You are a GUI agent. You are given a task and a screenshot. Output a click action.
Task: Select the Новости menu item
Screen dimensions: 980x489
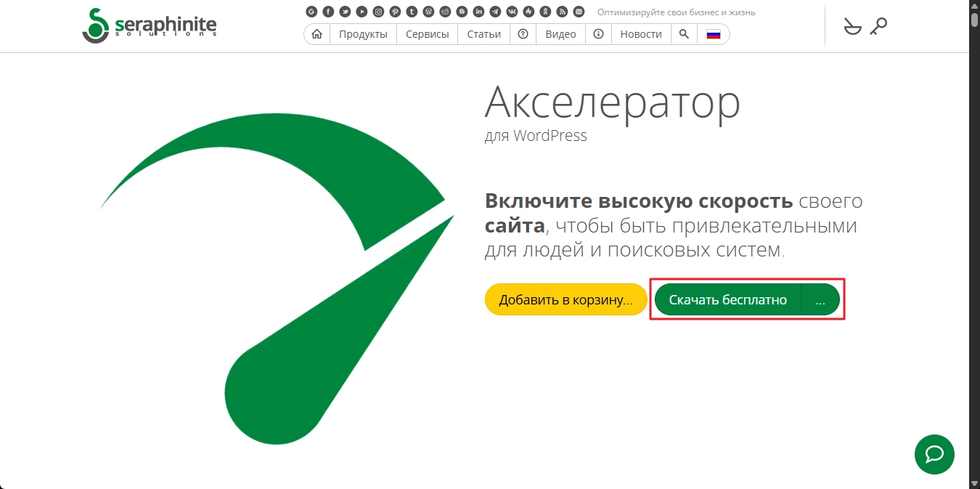[641, 34]
